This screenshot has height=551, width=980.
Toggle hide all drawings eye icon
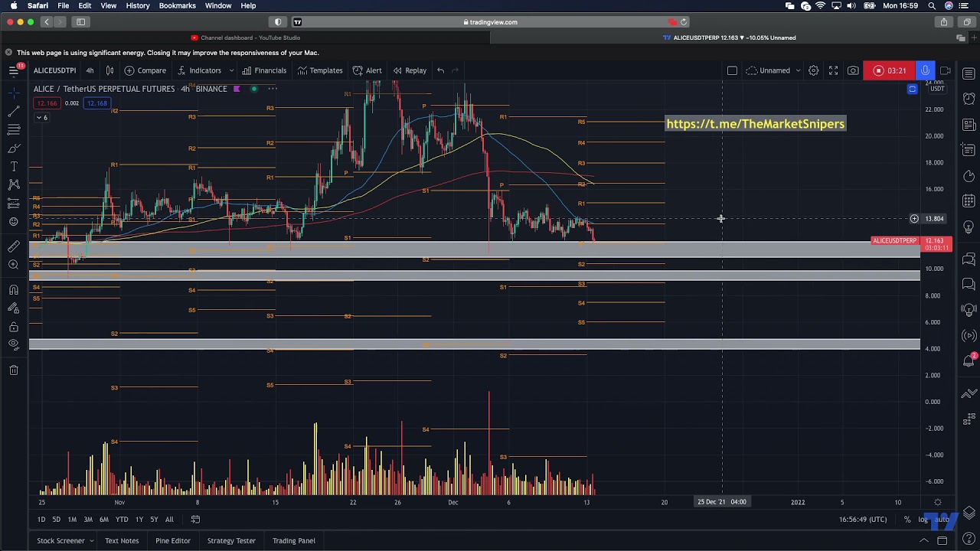[x=14, y=345]
